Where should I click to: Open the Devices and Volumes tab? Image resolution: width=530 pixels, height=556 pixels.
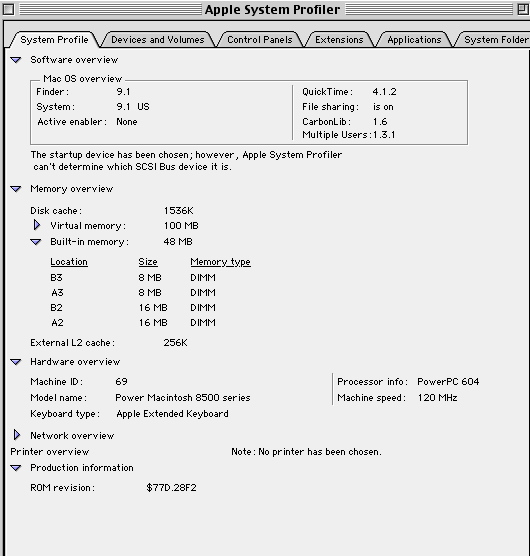[x=158, y=40]
